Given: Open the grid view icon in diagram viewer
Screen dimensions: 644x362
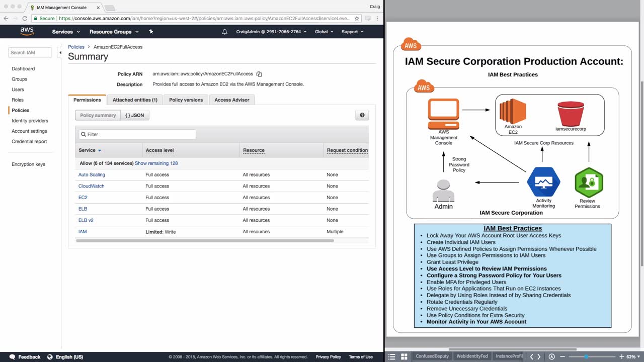Looking at the screenshot, I should pos(404,356).
